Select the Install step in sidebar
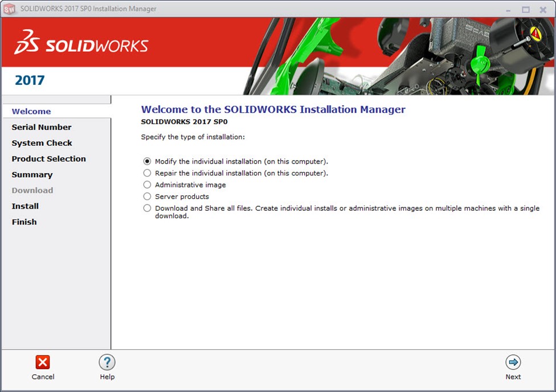The height and width of the screenshot is (392, 556). (25, 206)
